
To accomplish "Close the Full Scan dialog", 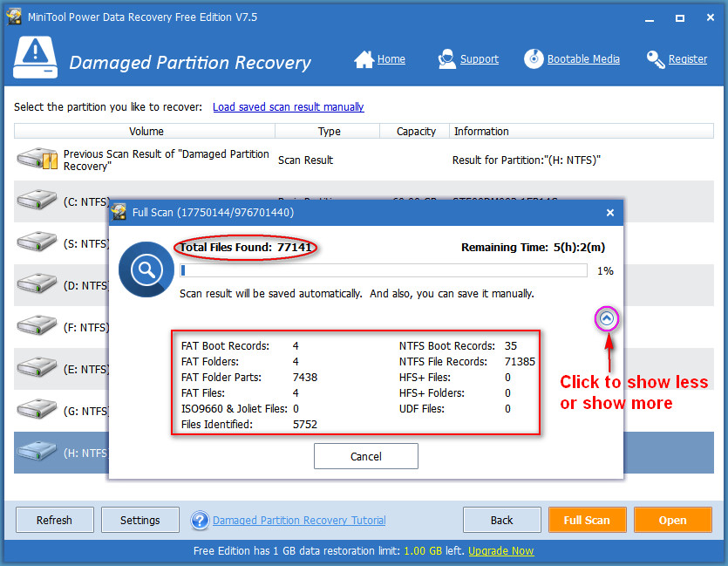I will (610, 213).
